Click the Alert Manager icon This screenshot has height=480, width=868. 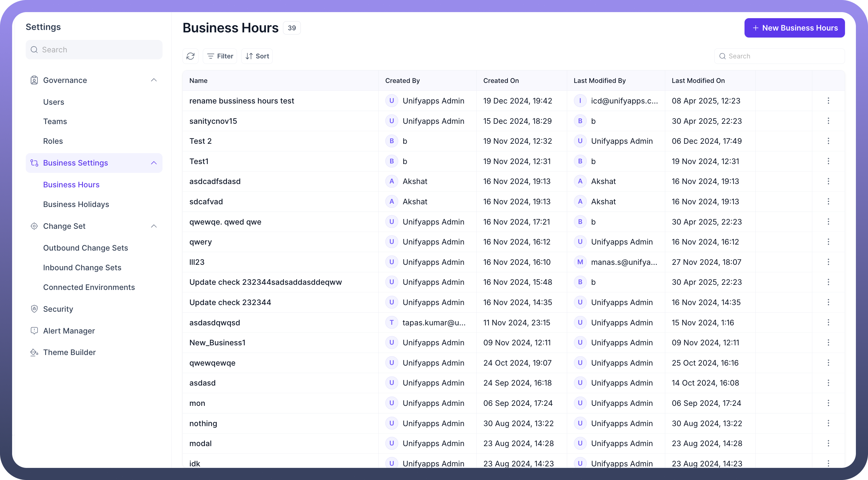34,331
